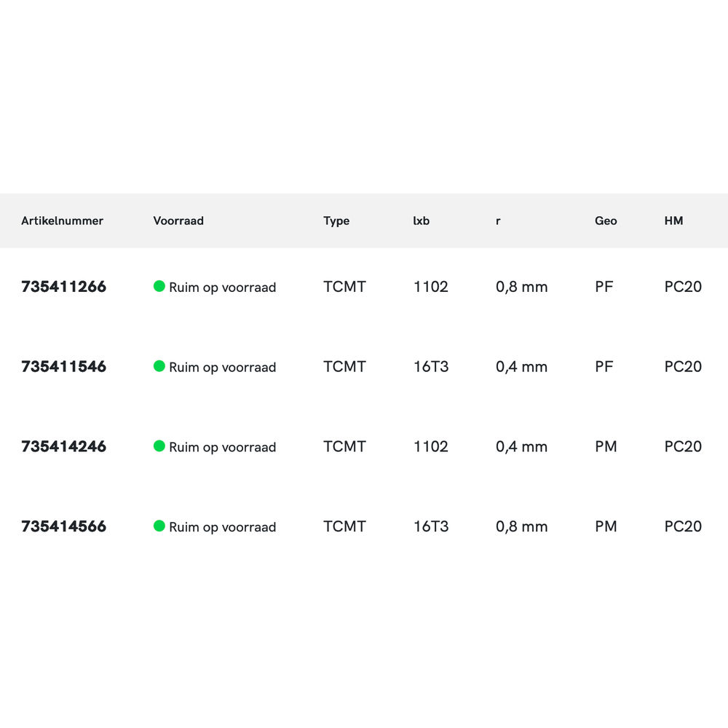The width and height of the screenshot is (728, 728).
Task: Click 'Ruim op voorraad' text in first row
Action: click(x=223, y=288)
